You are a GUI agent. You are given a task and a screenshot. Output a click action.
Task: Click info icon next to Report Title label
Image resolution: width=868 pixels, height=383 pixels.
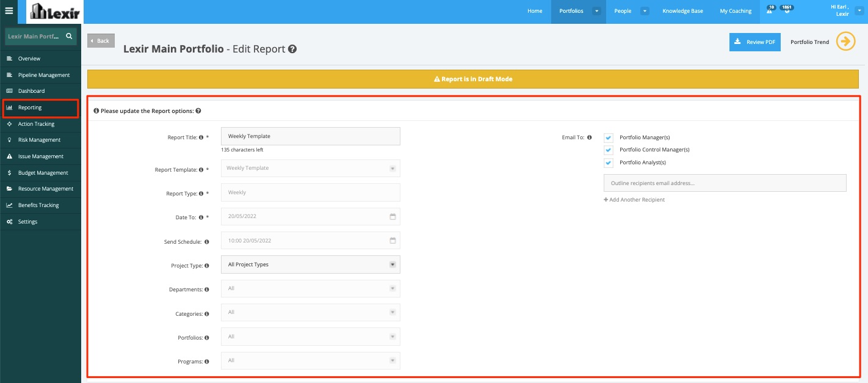click(201, 138)
